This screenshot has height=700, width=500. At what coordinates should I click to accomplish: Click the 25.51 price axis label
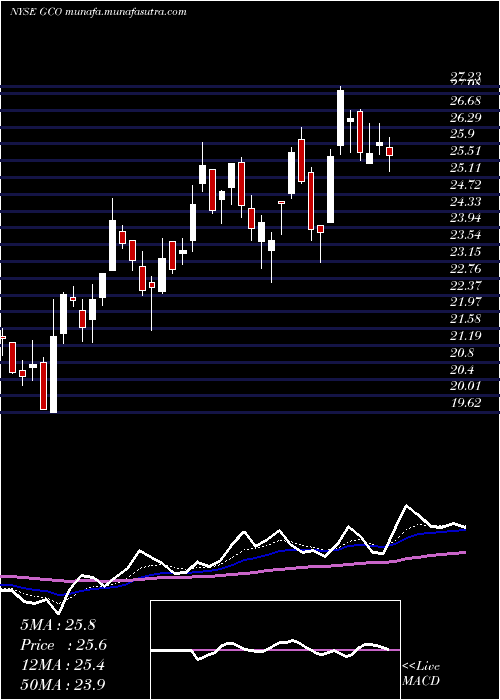pos(465,151)
